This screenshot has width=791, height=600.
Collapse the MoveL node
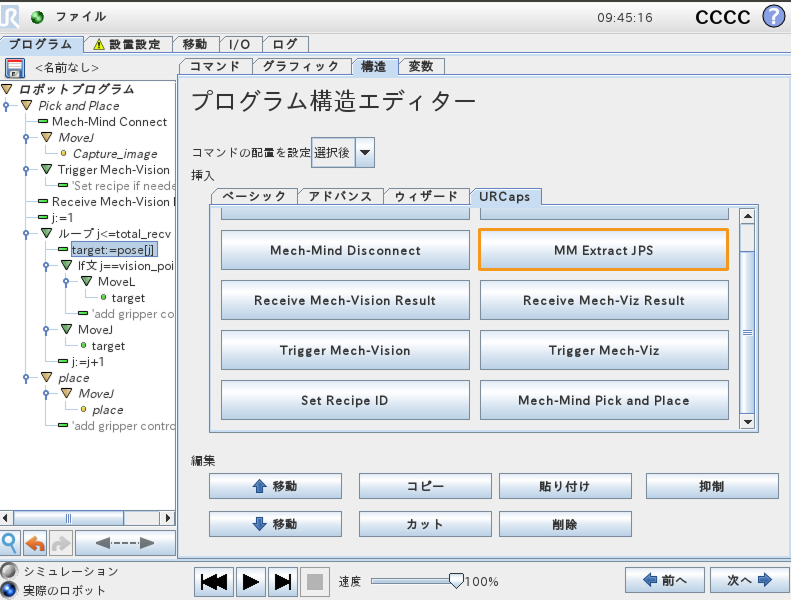(87, 281)
